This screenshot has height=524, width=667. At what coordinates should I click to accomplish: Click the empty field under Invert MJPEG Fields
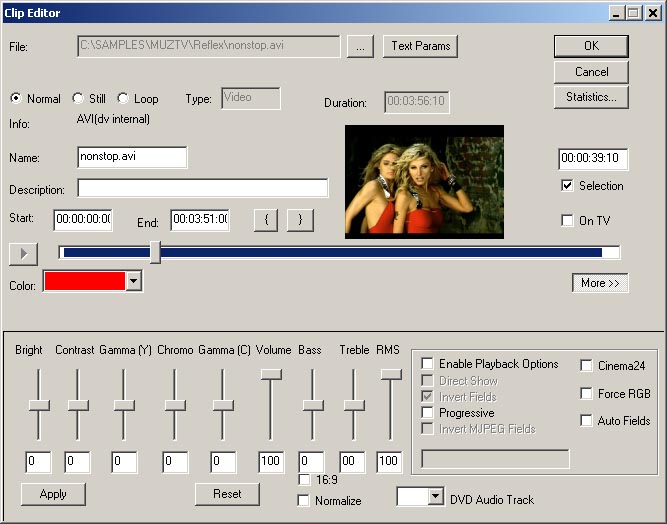(495, 458)
